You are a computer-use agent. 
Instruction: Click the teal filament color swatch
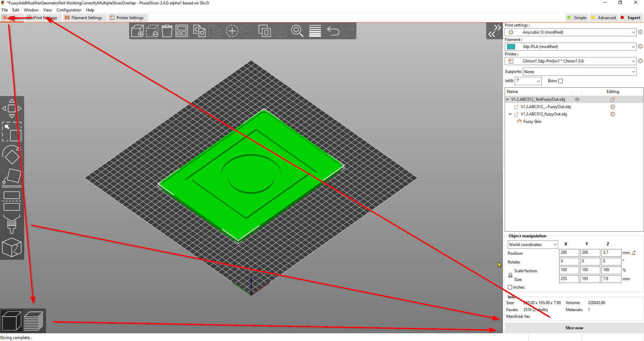tap(511, 47)
